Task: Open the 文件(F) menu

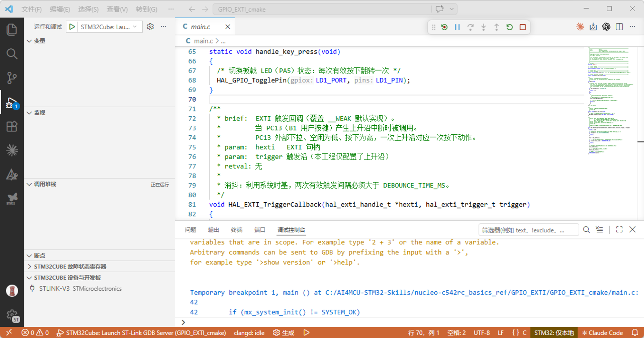Action: click(31, 9)
